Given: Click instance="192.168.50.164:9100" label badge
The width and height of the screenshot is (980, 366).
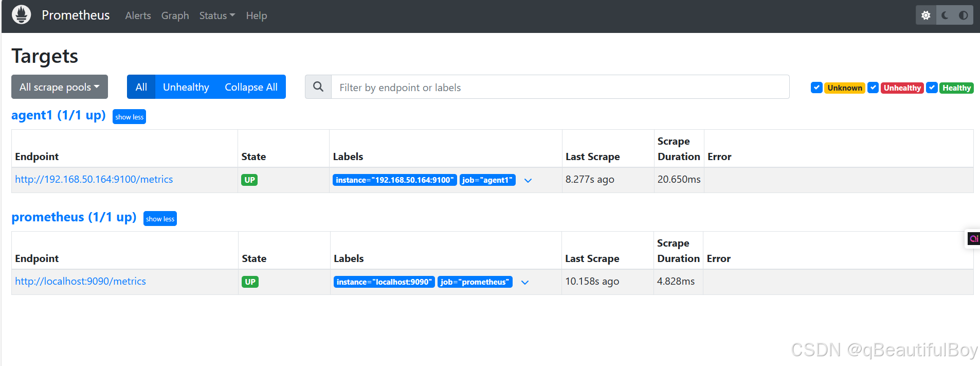Looking at the screenshot, I should point(395,180).
